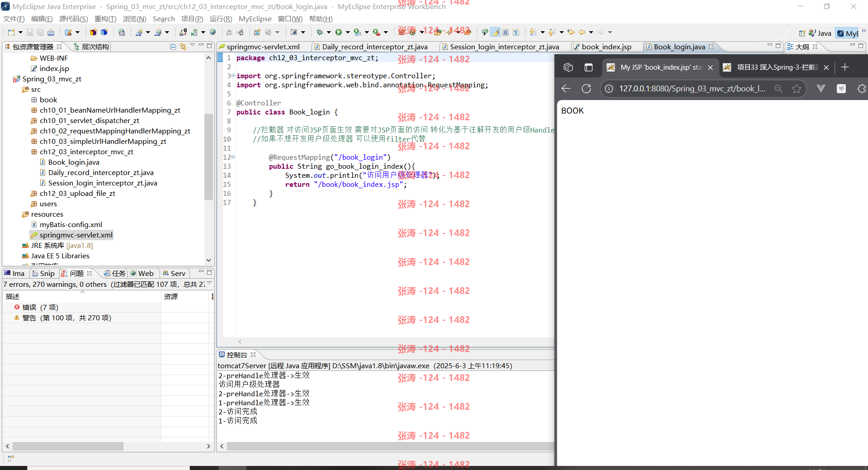Click the Next Annotation arrow icon

tap(533, 32)
